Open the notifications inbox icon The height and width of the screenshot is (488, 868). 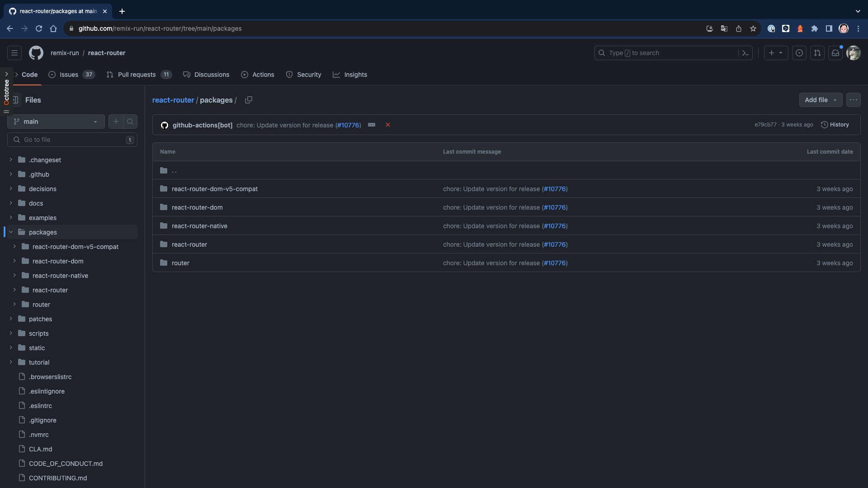point(835,53)
